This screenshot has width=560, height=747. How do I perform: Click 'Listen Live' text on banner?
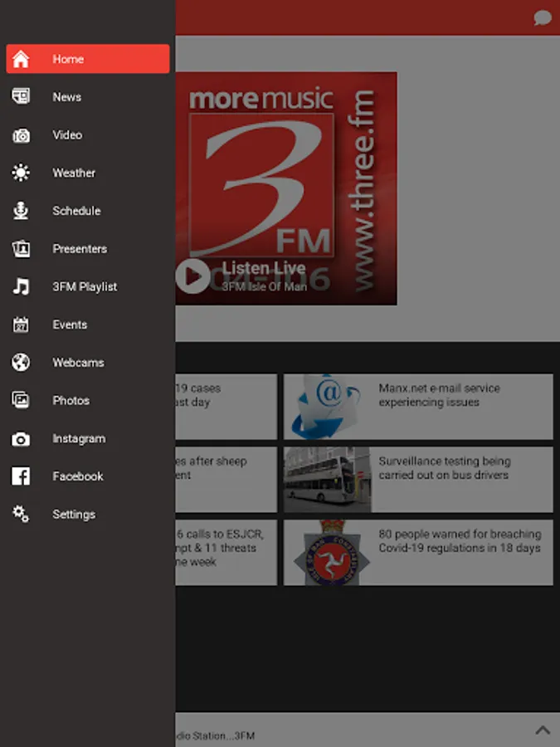[x=263, y=268]
